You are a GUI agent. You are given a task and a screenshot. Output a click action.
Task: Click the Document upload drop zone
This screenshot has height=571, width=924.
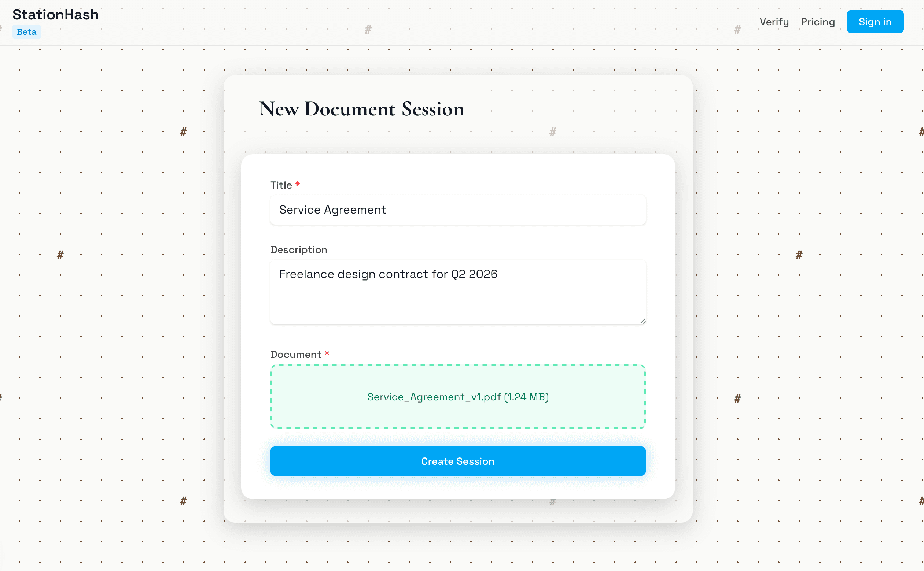[458, 397]
